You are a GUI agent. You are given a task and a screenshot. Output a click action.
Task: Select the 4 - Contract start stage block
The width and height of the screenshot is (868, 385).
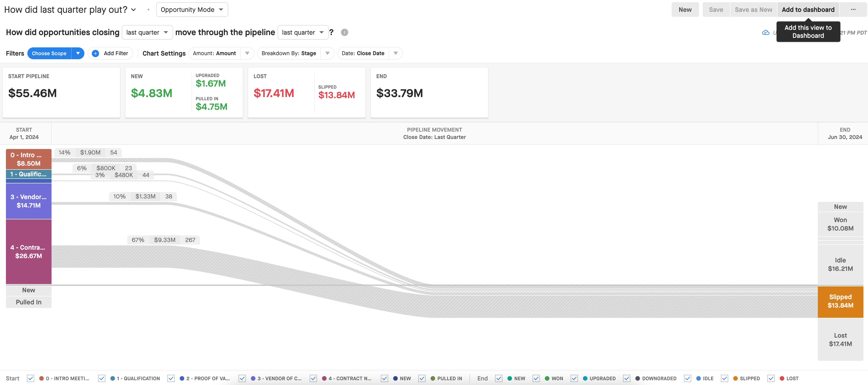point(29,252)
